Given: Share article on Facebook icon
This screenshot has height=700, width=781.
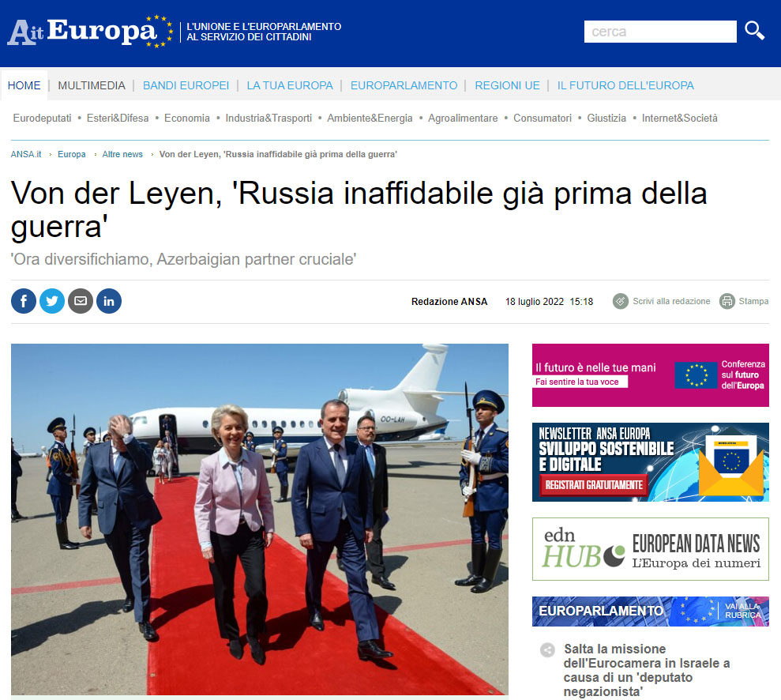Looking at the screenshot, I should (24, 301).
